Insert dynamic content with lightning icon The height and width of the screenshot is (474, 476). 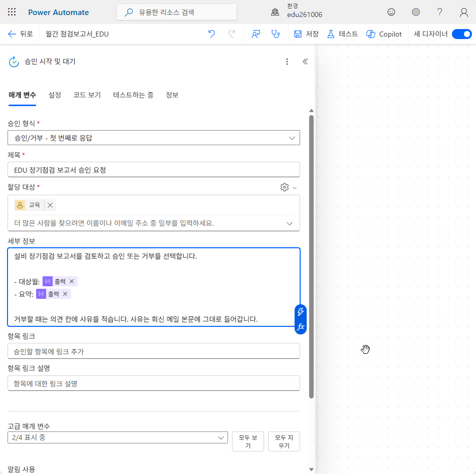pos(300,312)
